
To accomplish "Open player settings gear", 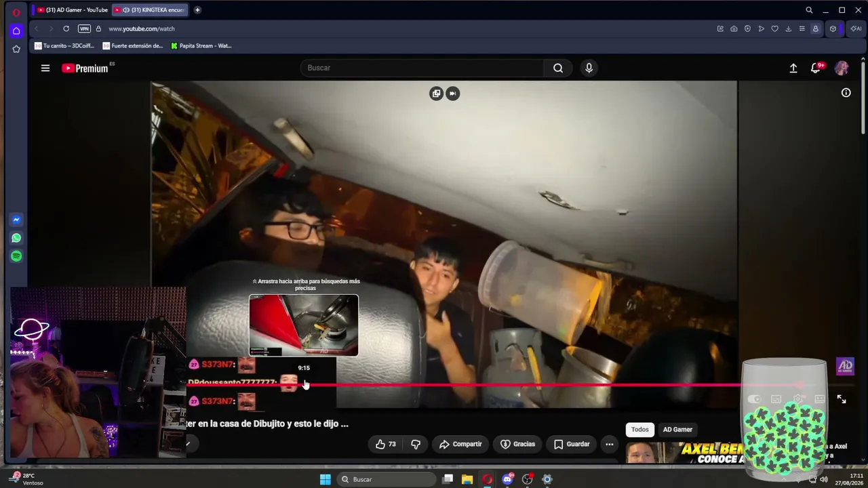I will pyautogui.click(x=799, y=399).
